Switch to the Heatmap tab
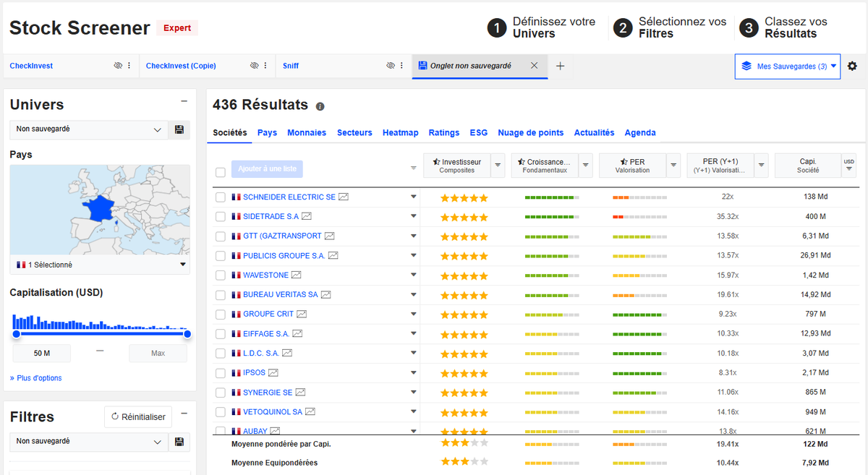Viewport: 868px width, 475px height. (x=401, y=133)
